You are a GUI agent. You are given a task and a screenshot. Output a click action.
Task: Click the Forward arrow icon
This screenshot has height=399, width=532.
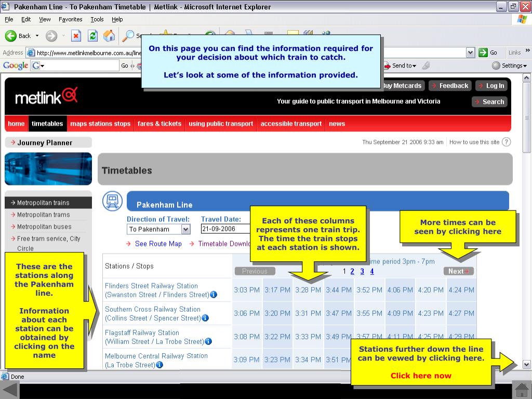pos(51,36)
